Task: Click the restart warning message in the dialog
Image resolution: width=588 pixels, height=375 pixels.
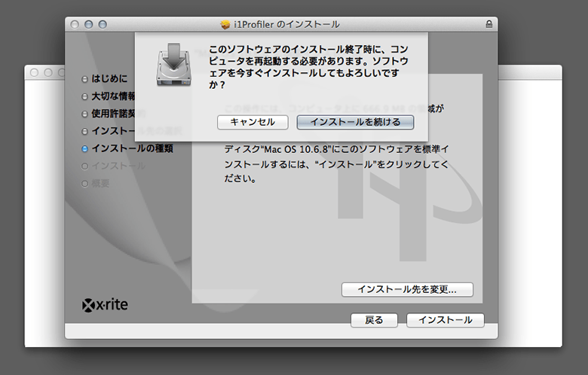Action: pos(308,67)
